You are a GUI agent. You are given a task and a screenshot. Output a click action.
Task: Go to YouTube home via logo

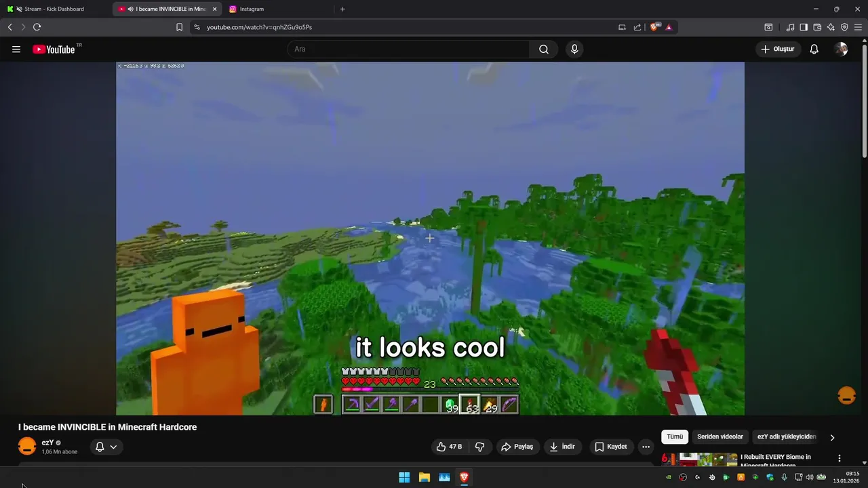click(x=54, y=49)
